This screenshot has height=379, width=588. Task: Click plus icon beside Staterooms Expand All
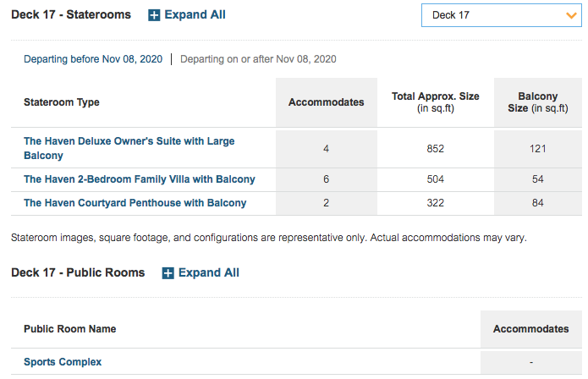coord(154,15)
